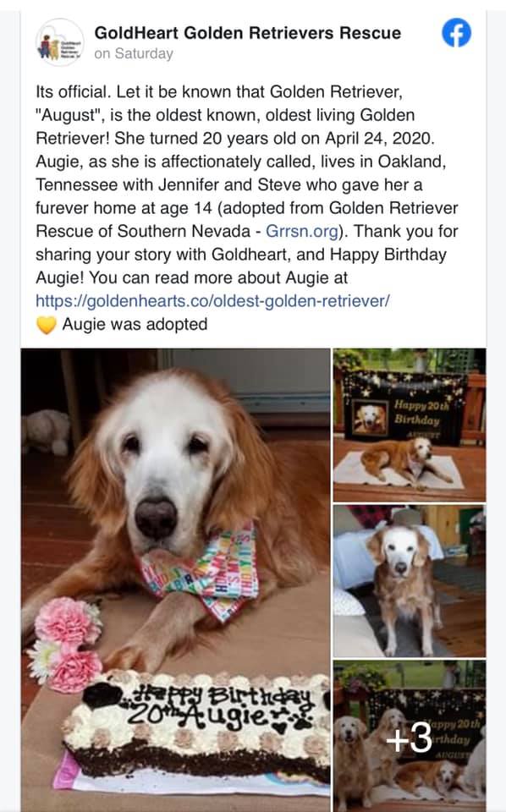View the +3 more photos overlay

pos(410,737)
